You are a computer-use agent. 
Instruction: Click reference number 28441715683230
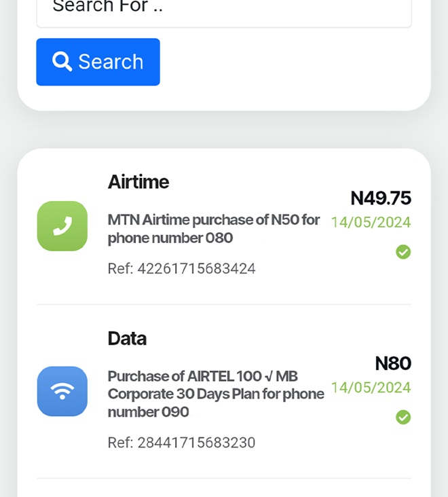click(181, 443)
